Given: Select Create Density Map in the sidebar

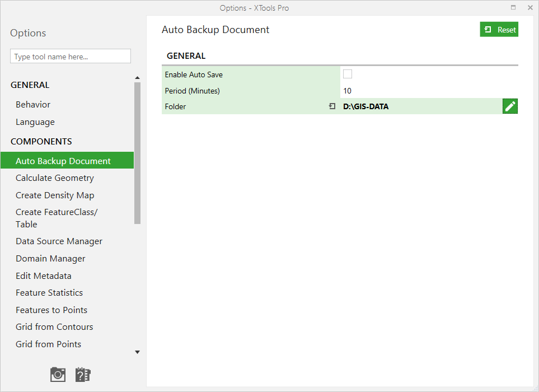Looking at the screenshot, I should pyautogui.click(x=54, y=195).
